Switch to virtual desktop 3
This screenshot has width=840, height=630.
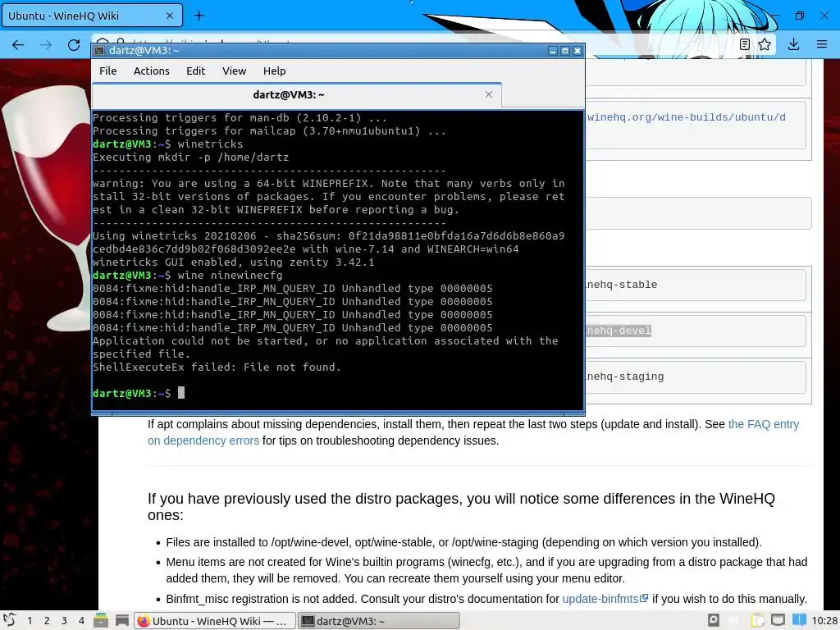coord(64,620)
